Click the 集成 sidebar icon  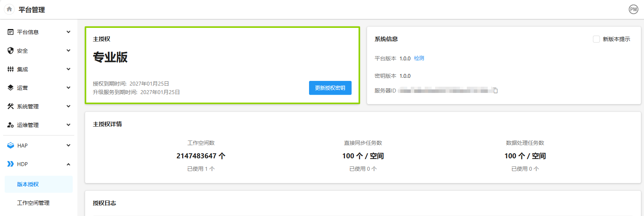(10, 69)
